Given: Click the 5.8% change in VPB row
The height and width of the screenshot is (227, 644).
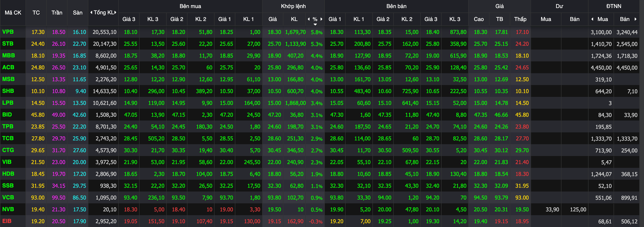Looking at the screenshot, I should pyautogui.click(x=317, y=32).
